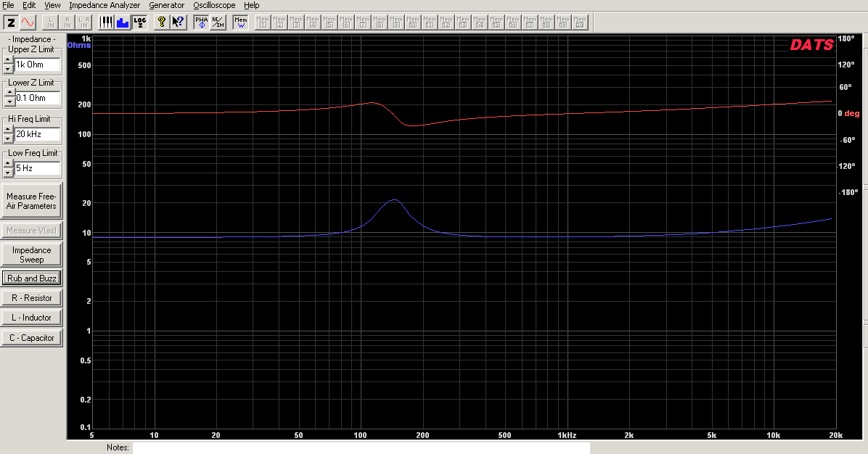
Task: Select the Mem 18 memory slot icon
Action: [546, 22]
